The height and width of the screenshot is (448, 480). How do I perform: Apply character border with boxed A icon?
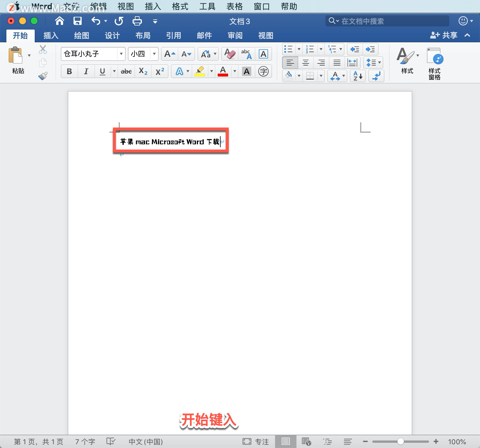(x=263, y=54)
